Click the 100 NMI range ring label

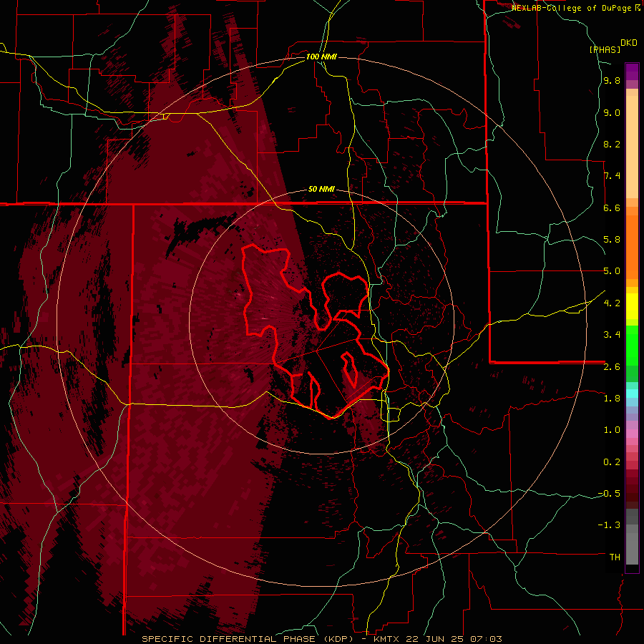321,57
